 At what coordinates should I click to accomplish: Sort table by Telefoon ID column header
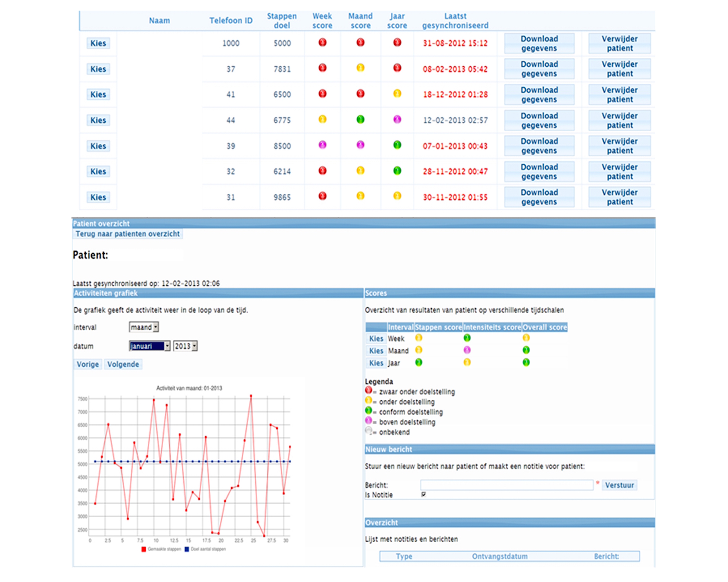pyautogui.click(x=231, y=20)
